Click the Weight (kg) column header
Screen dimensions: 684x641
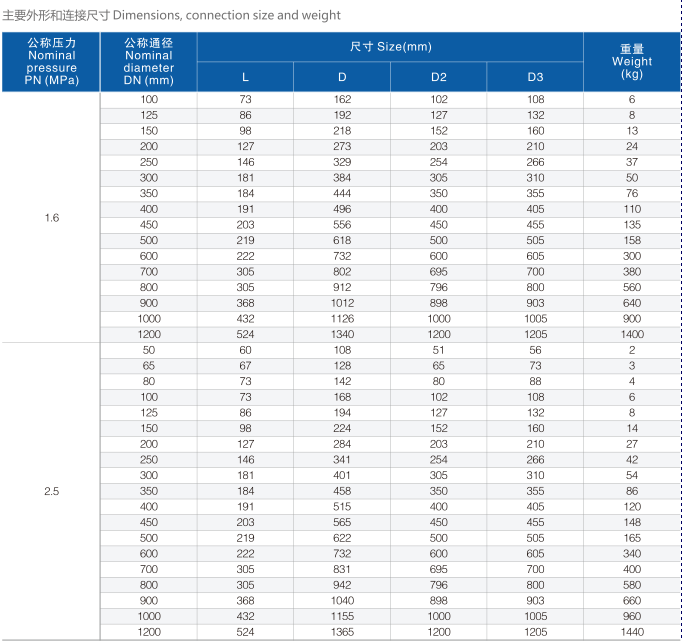point(632,61)
